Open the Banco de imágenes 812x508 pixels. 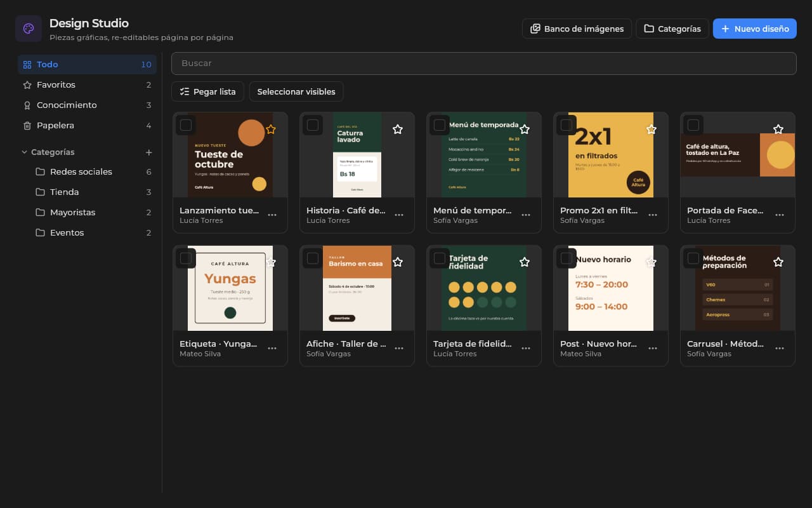tap(577, 29)
